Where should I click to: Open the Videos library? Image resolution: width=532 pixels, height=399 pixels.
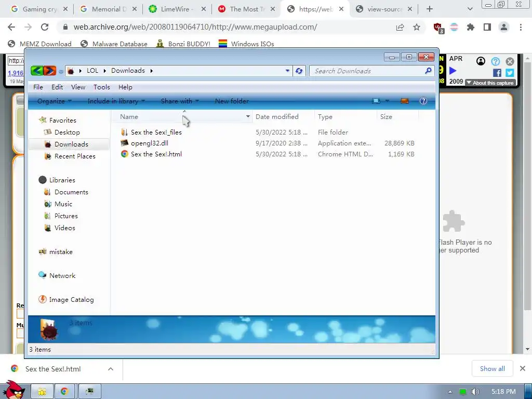[x=64, y=228]
